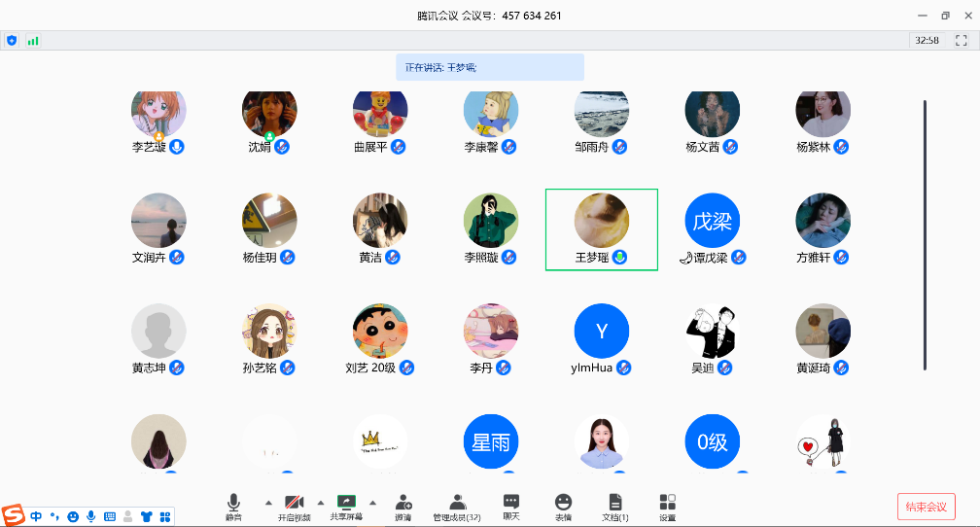Expand screen share options arrow

(372, 502)
